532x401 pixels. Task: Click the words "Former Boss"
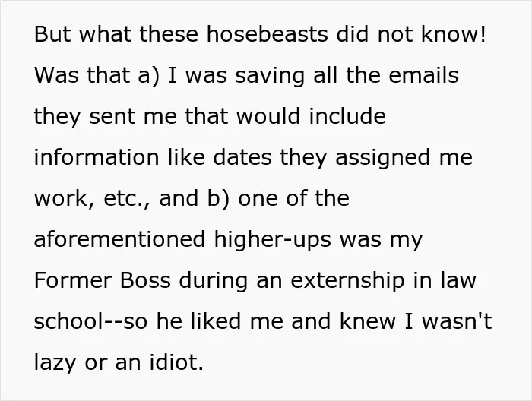(102, 281)
